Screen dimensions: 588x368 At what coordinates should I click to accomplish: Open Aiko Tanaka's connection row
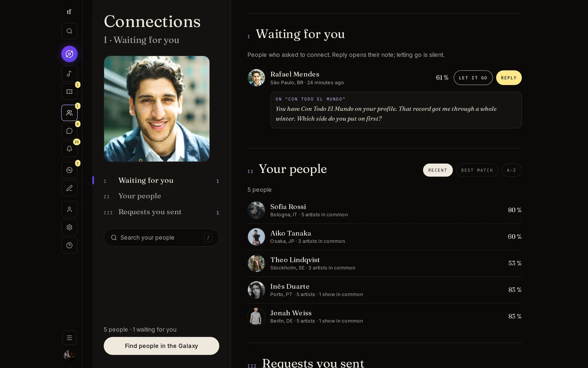coord(384,237)
